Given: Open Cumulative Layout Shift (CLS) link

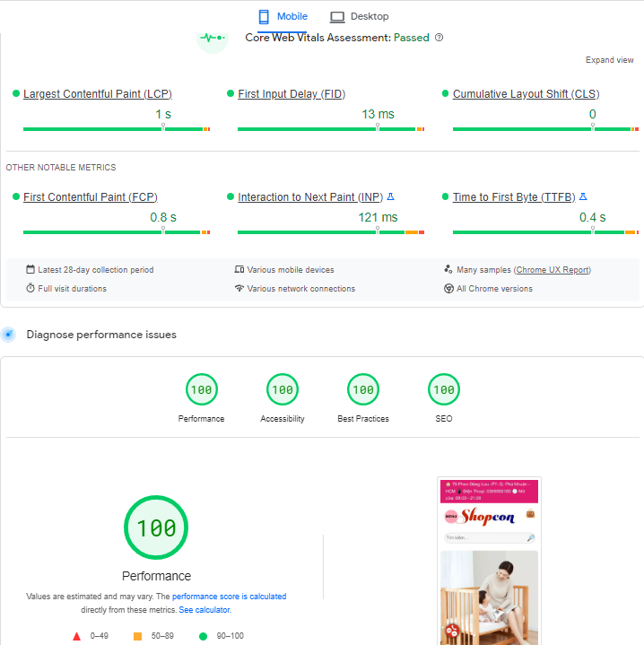Looking at the screenshot, I should pyautogui.click(x=526, y=94).
